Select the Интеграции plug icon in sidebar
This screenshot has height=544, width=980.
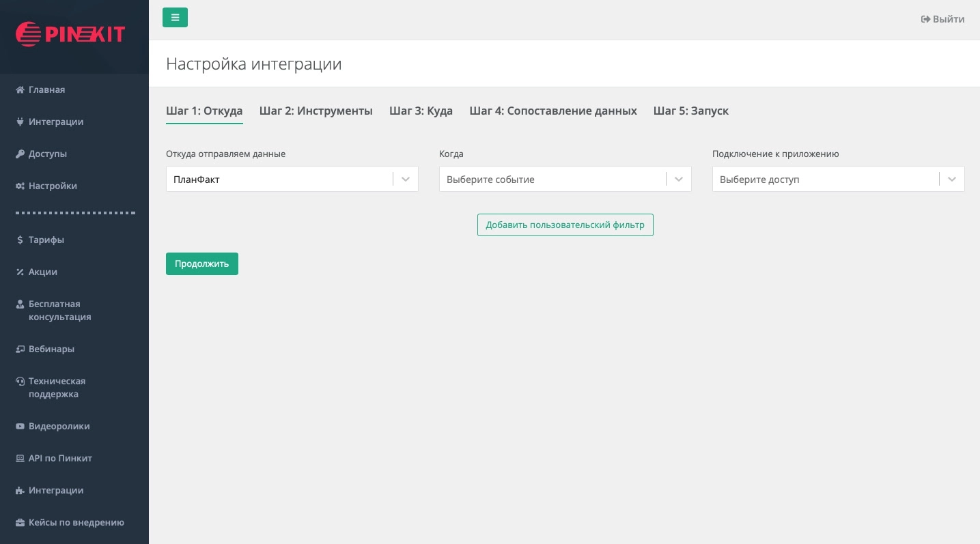[x=55, y=121]
